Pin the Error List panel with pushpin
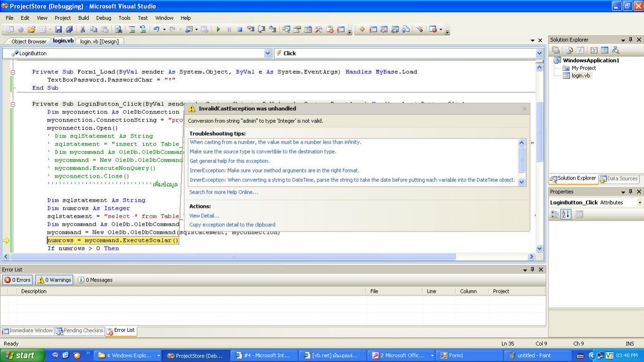This screenshot has height=362, width=644. coord(533,269)
